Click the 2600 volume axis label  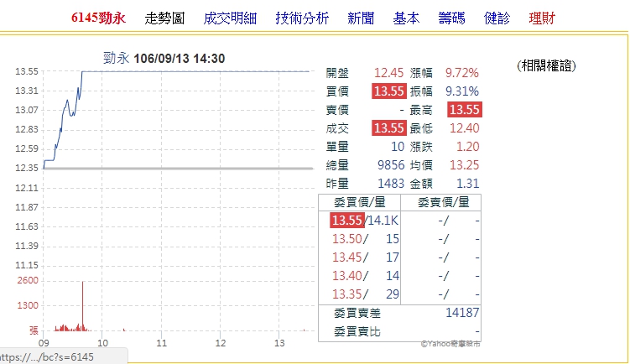click(x=28, y=280)
